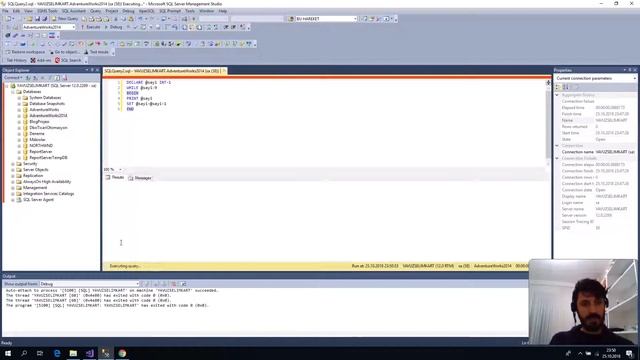
Task: Select the Server Objects folder
Action: 36,169
